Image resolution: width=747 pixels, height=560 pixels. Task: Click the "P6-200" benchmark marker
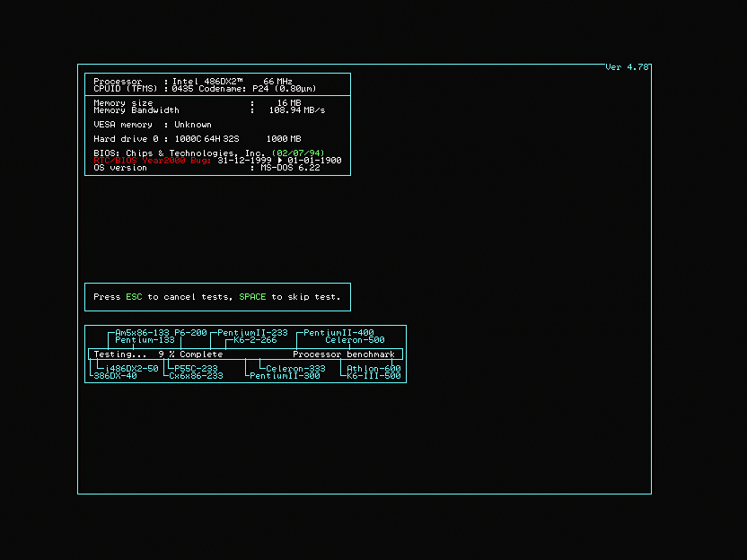coord(190,332)
